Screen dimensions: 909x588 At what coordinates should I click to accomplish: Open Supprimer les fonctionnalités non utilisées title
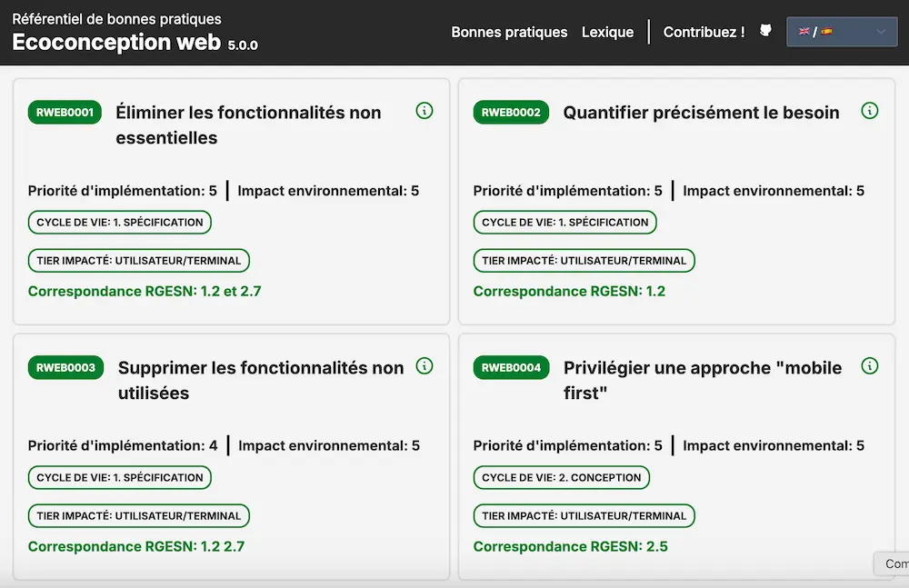pos(261,381)
